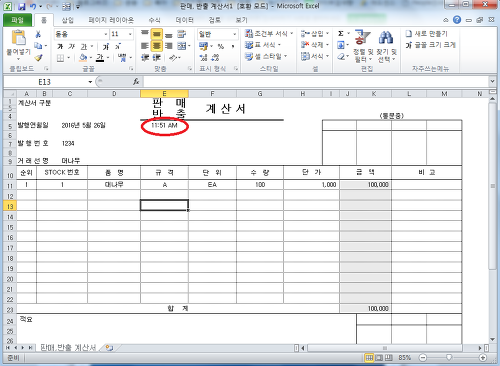Open the 파일 file tab
The width and height of the screenshot is (500, 366).
(17, 20)
